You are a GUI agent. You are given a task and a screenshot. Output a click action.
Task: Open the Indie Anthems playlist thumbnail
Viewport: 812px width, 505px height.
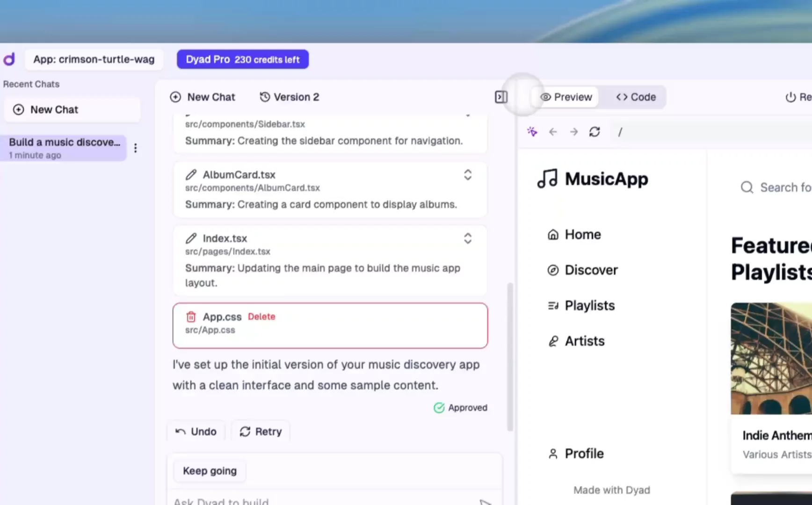[771, 358]
